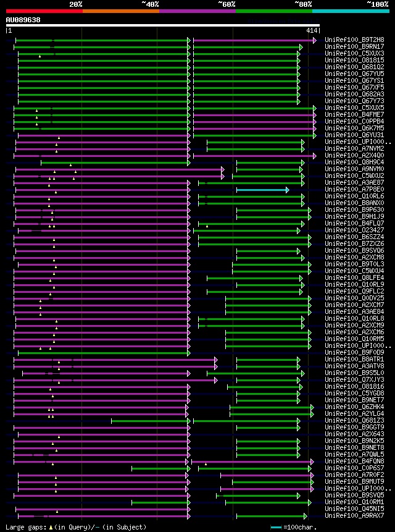
Task: Select the UniRef100_A2X643 label
Action: pyautogui.click(x=354, y=433)
